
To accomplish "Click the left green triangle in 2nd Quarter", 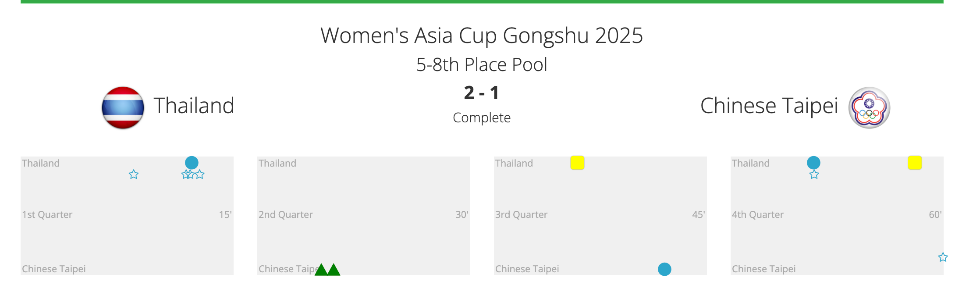I will pos(321,270).
